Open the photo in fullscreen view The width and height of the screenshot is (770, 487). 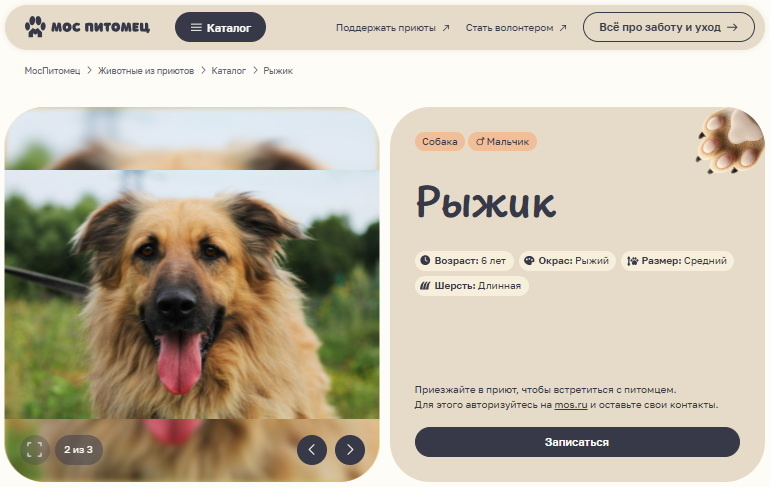click(35, 450)
